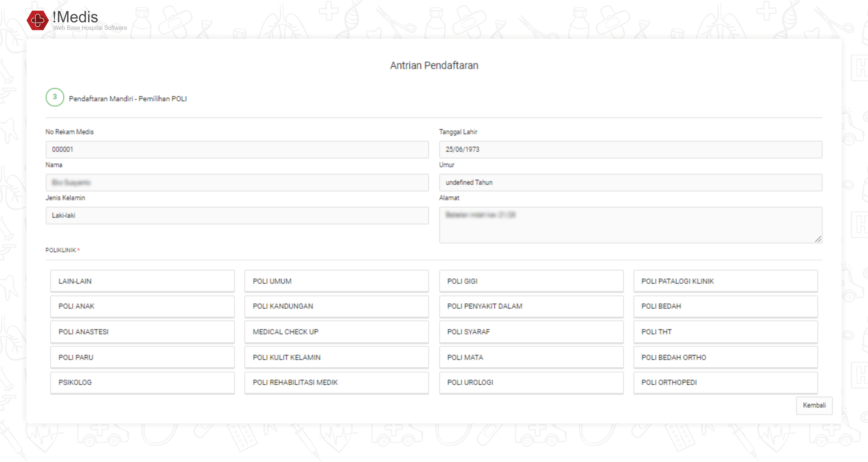Choose POLI KULIT KELAMIN
The width and height of the screenshot is (868, 462).
pyautogui.click(x=336, y=357)
